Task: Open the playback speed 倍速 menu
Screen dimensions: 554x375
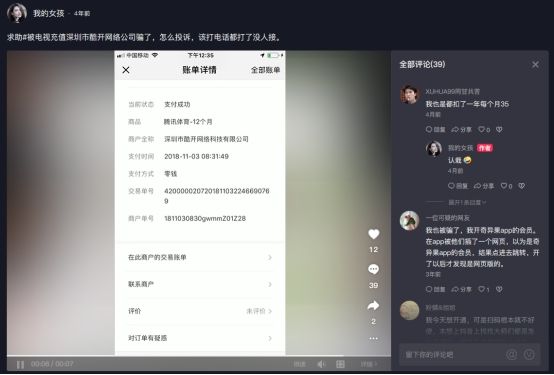Action: 300,364
